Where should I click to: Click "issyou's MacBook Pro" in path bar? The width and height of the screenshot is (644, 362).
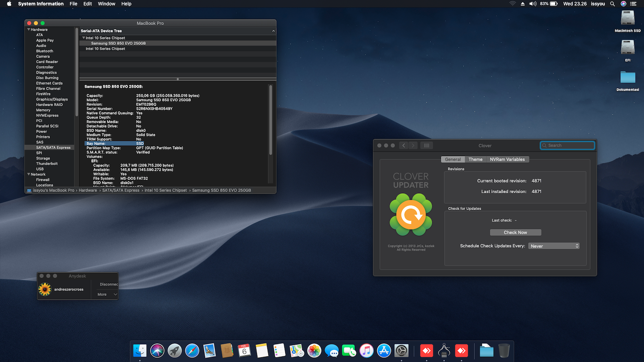click(x=54, y=190)
